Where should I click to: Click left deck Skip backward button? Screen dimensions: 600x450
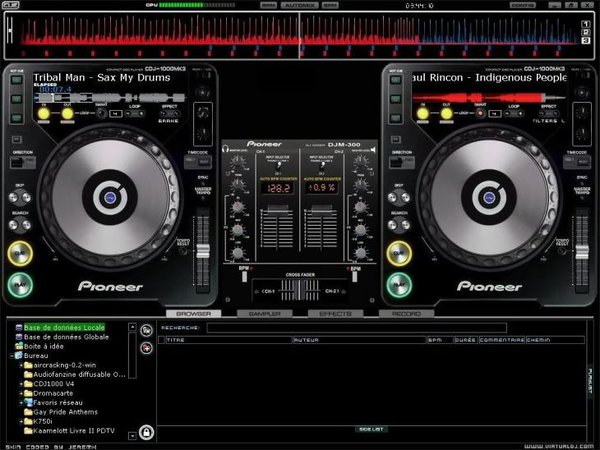[x=13, y=197]
